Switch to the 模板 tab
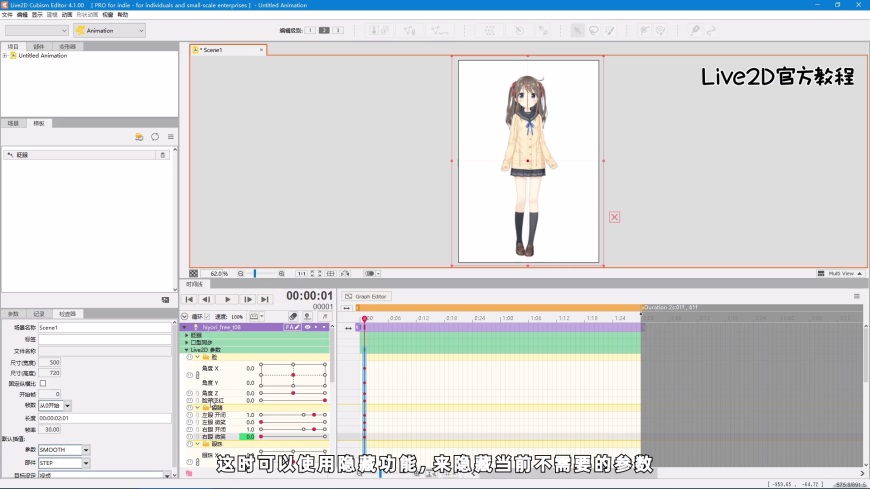The width and height of the screenshot is (870, 489). pos(39,123)
